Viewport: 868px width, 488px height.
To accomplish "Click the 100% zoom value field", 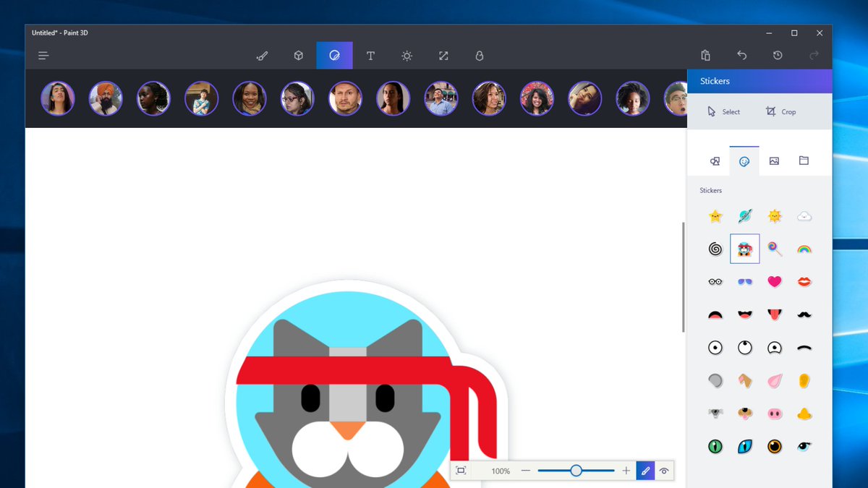I will (501, 471).
